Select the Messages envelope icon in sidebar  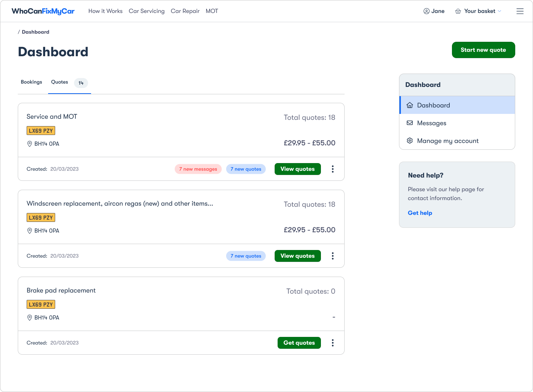[x=410, y=123]
